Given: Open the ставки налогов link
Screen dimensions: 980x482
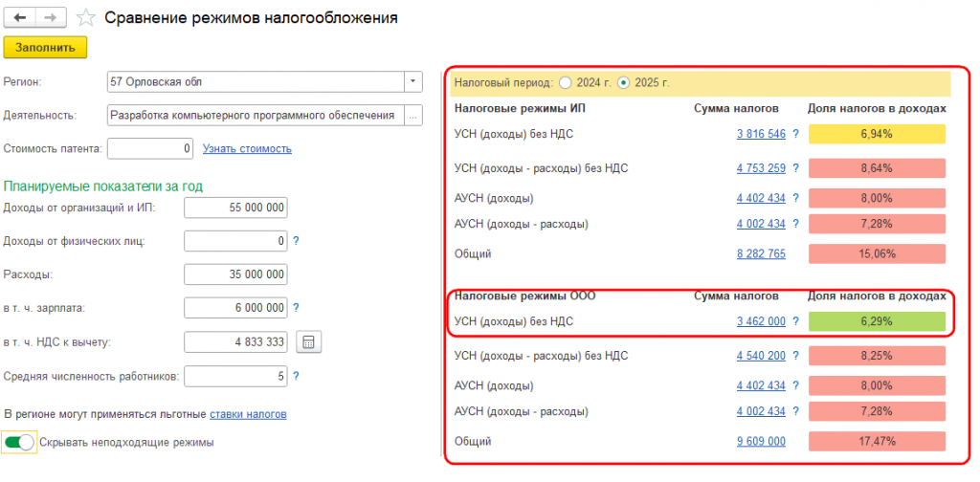Looking at the screenshot, I should 248,414.
